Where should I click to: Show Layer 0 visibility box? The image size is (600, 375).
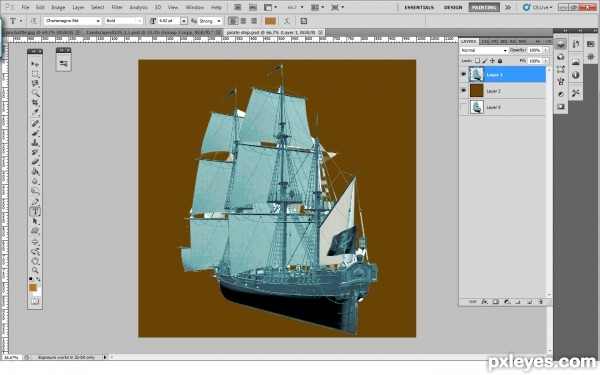tap(463, 107)
